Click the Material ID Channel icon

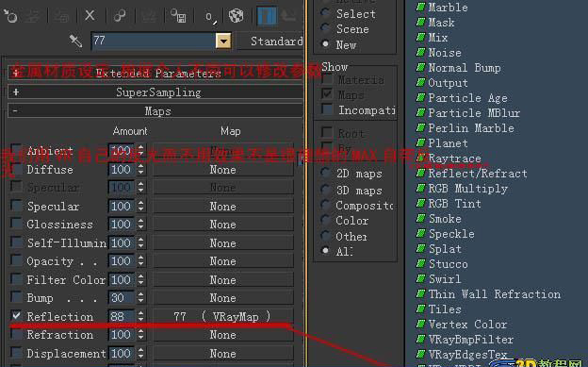click(209, 17)
